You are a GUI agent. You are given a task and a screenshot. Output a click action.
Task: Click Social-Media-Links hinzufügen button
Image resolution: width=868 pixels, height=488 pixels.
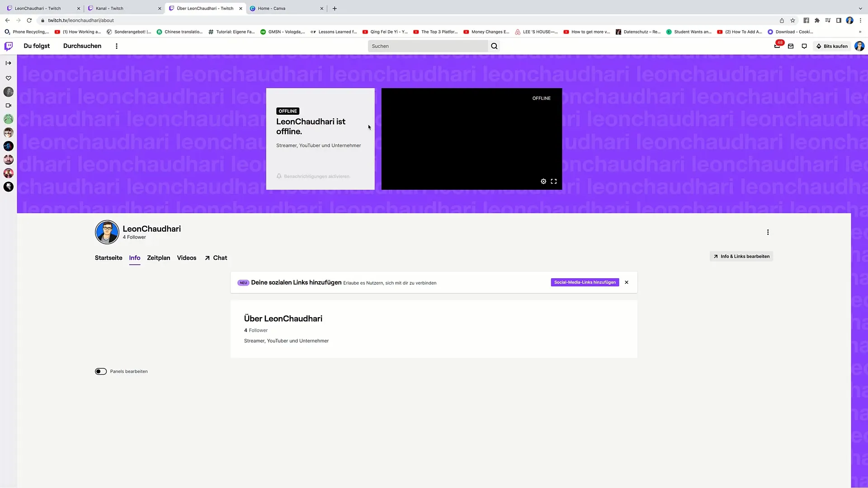tap(585, 282)
